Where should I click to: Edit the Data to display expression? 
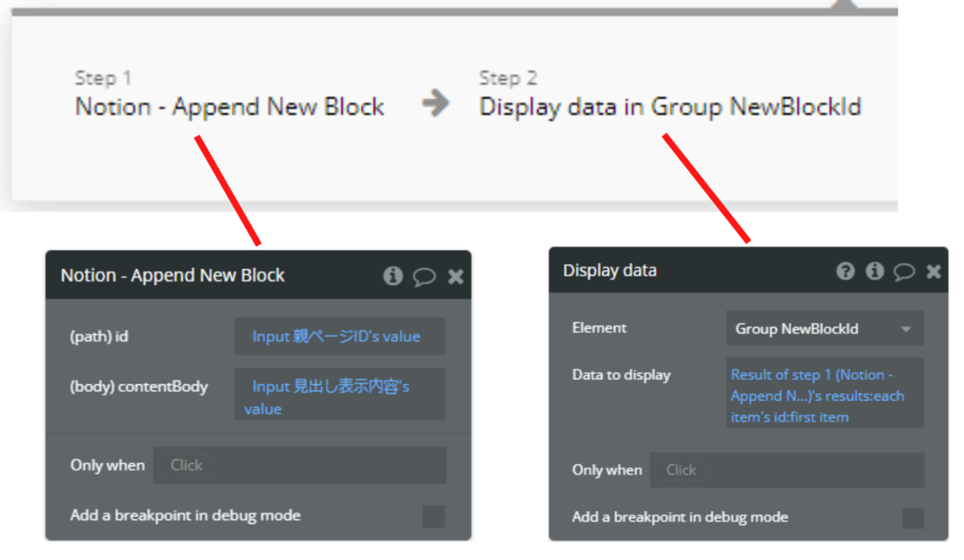[825, 393]
